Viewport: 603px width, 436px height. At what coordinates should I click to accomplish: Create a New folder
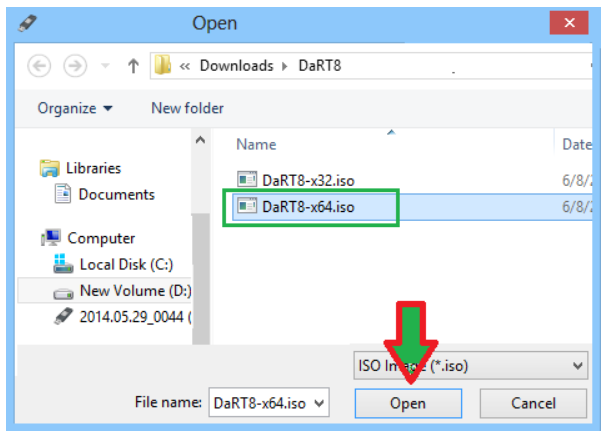pyautogui.click(x=187, y=108)
